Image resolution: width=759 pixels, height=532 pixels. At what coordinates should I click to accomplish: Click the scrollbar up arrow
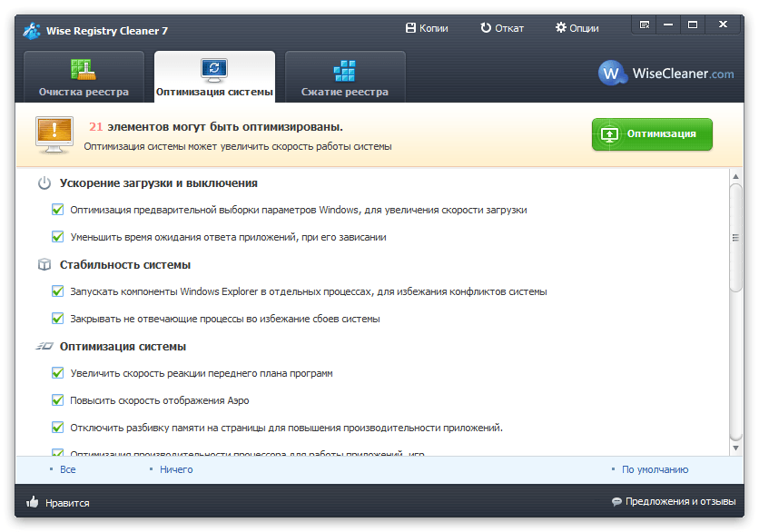(735, 177)
